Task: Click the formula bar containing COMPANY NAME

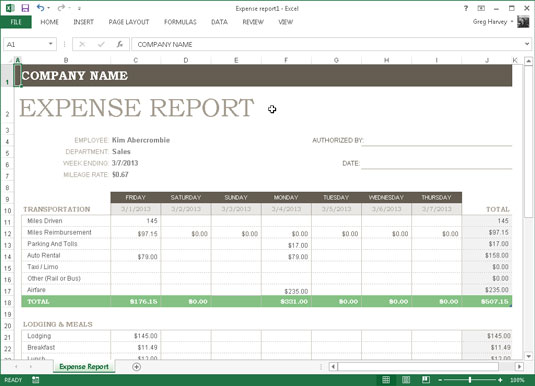Action: [x=327, y=44]
